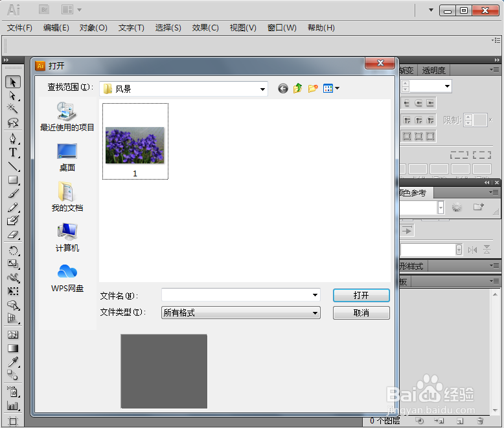Viewport: 504px width, 428px height.
Task: Select the Blob Brush tool
Action: (x=13, y=220)
